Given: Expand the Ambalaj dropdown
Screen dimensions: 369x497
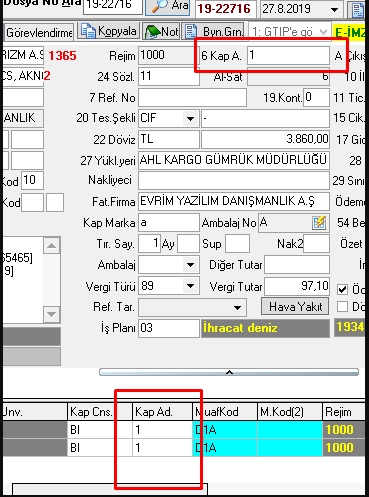Looking at the screenshot, I should pos(191,265).
